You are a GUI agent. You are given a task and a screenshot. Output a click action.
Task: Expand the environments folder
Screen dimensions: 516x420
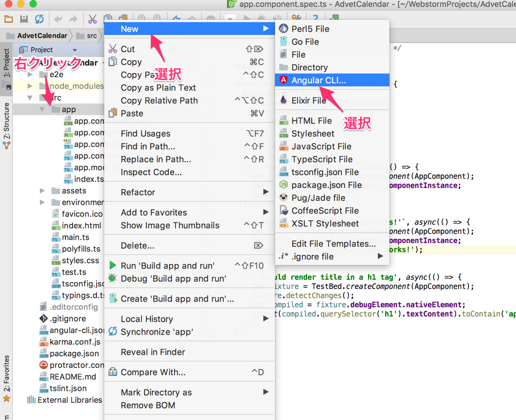(x=42, y=202)
